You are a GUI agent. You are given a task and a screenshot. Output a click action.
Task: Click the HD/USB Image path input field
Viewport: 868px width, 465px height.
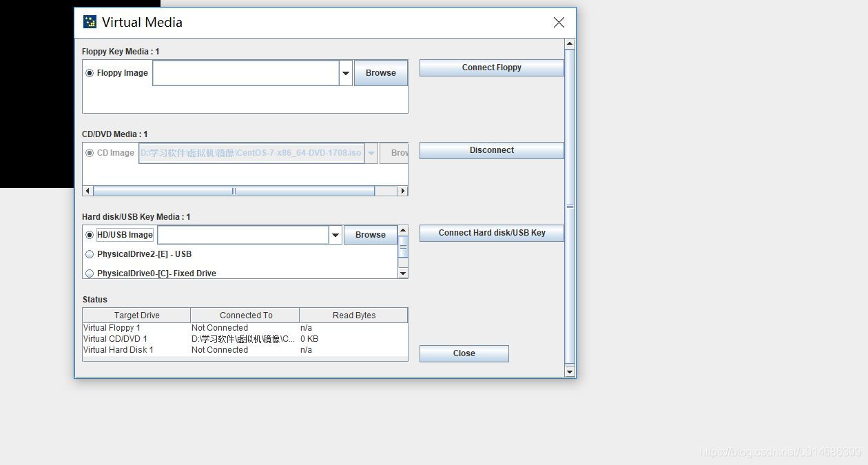[x=243, y=235]
